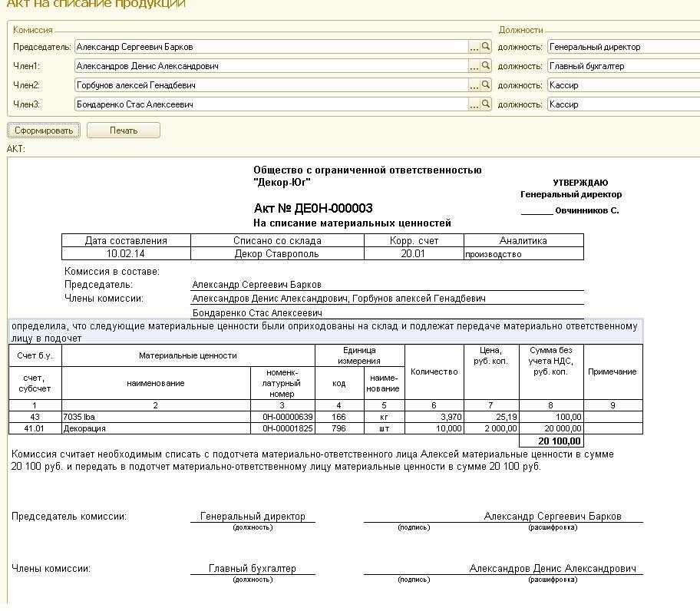Viewport: 700px width, 611px height.
Task: Edit должность field Генеральный директор
Action: point(624,46)
